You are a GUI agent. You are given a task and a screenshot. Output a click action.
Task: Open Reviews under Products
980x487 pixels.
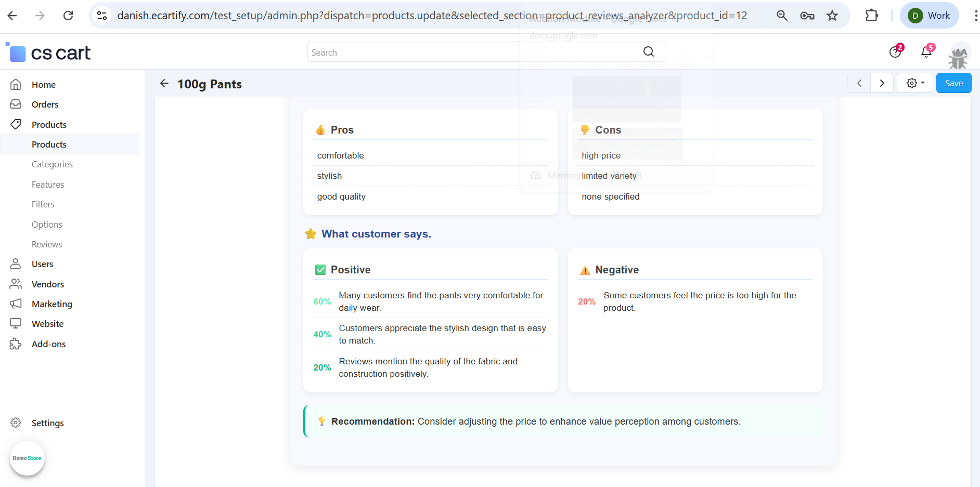coord(47,244)
